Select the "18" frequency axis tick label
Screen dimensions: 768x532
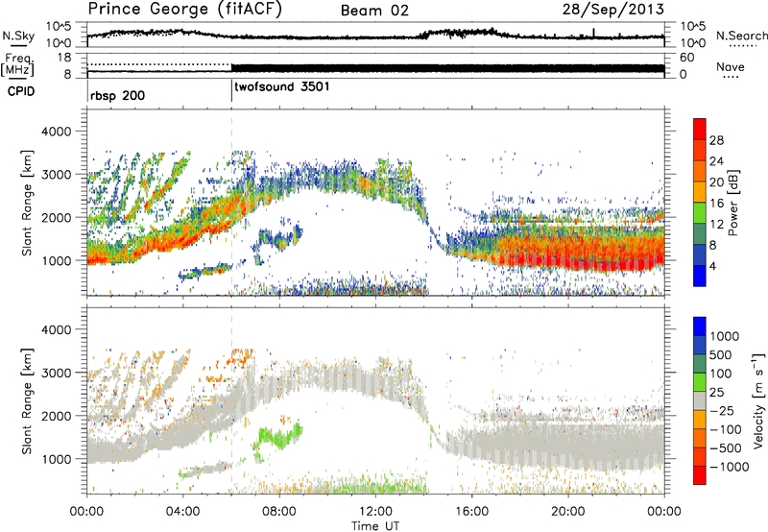tap(64, 58)
